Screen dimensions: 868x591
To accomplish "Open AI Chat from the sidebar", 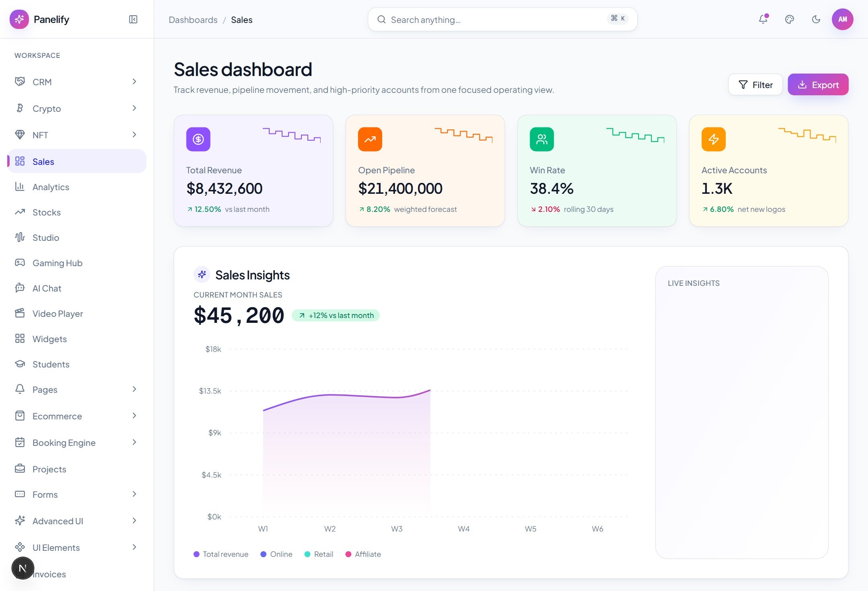I will point(77,288).
